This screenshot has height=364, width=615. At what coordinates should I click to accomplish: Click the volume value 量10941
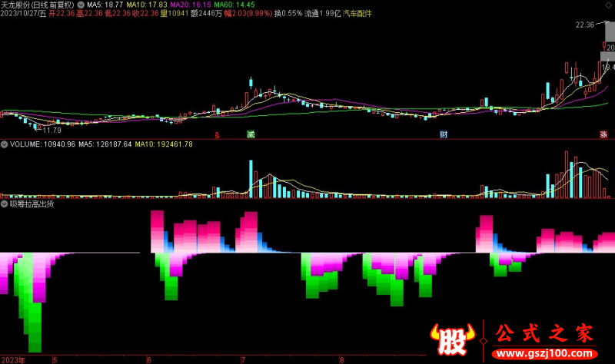[x=175, y=14]
